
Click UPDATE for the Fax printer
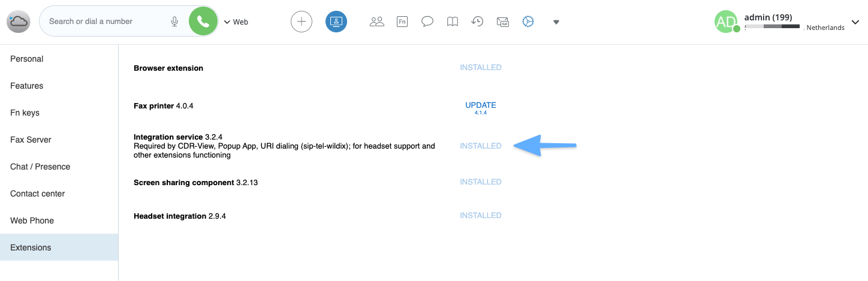click(481, 105)
